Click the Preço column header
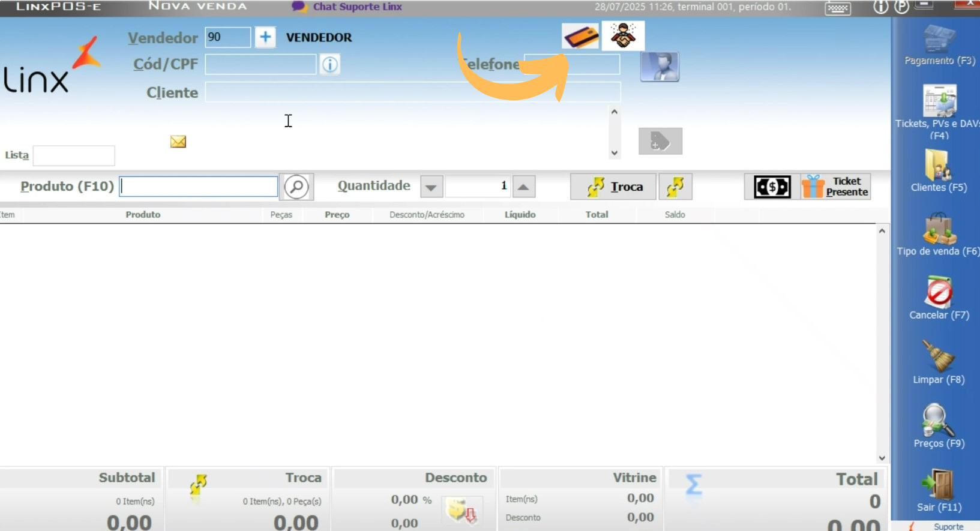 click(337, 215)
